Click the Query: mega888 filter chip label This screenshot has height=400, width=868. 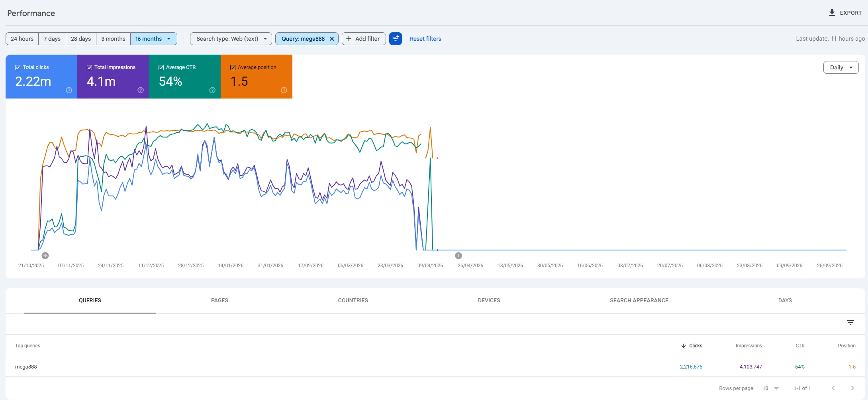coord(303,39)
